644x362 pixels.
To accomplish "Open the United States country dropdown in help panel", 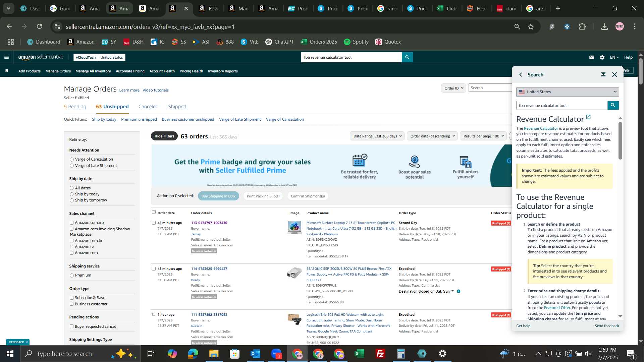I will point(568,92).
